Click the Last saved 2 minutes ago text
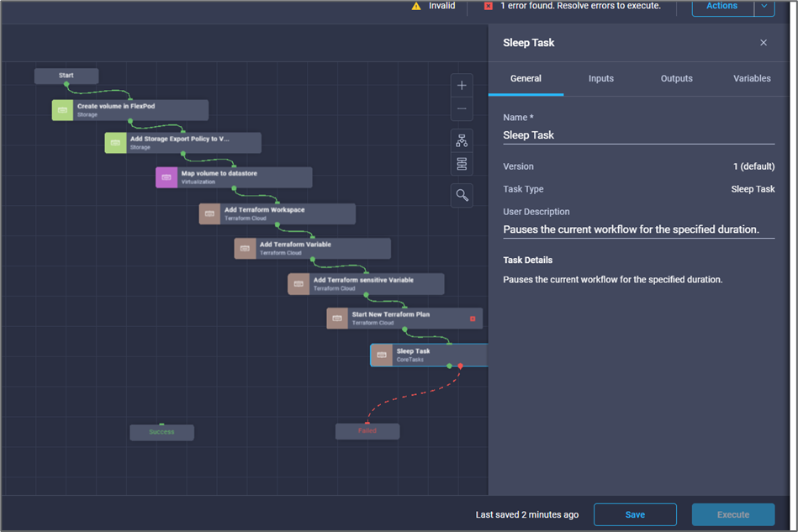The height and width of the screenshot is (532, 798). coord(527,514)
